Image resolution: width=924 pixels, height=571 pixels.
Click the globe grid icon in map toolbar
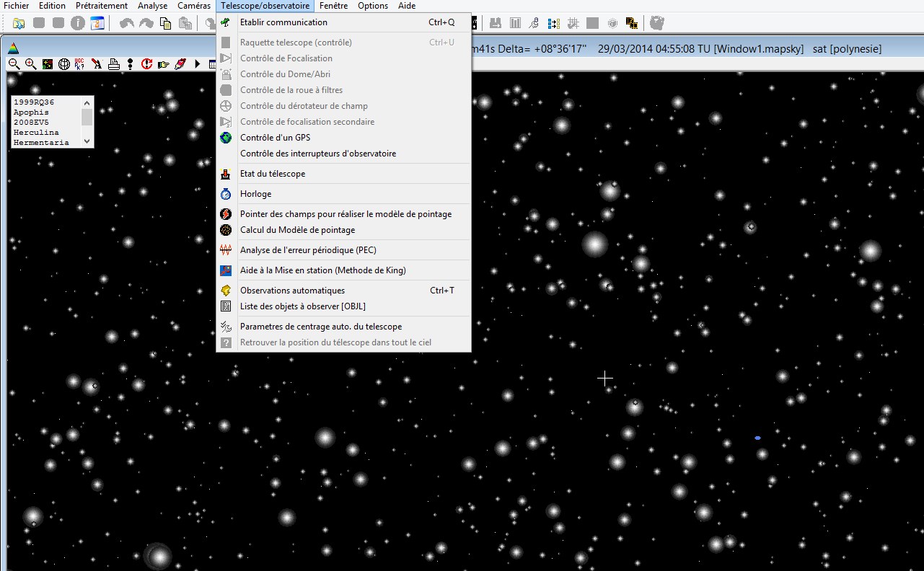(64, 64)
